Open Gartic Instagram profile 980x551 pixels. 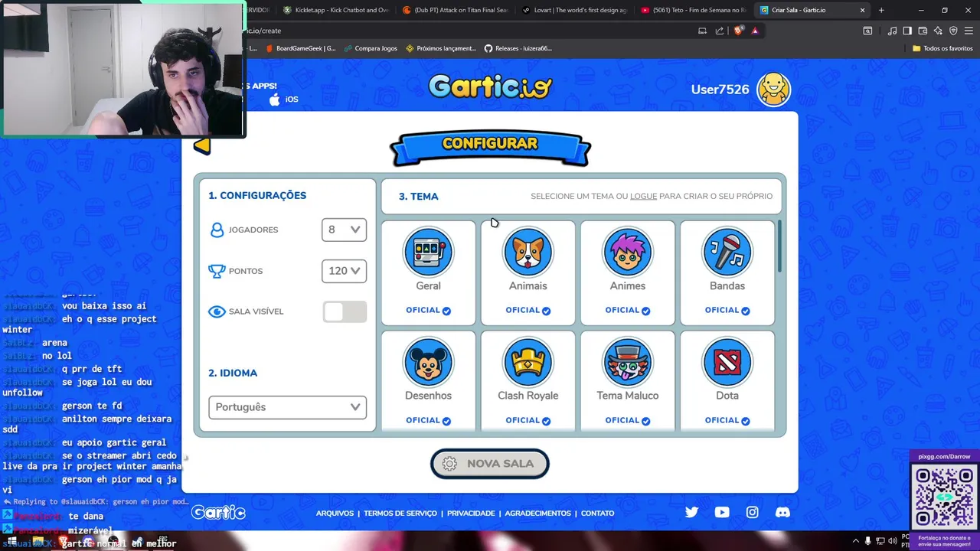tap(753, 513)
